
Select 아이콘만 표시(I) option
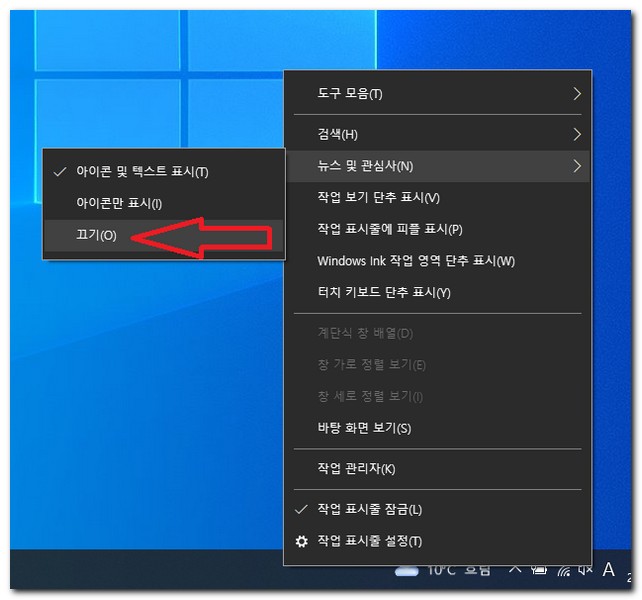[164, 203]
